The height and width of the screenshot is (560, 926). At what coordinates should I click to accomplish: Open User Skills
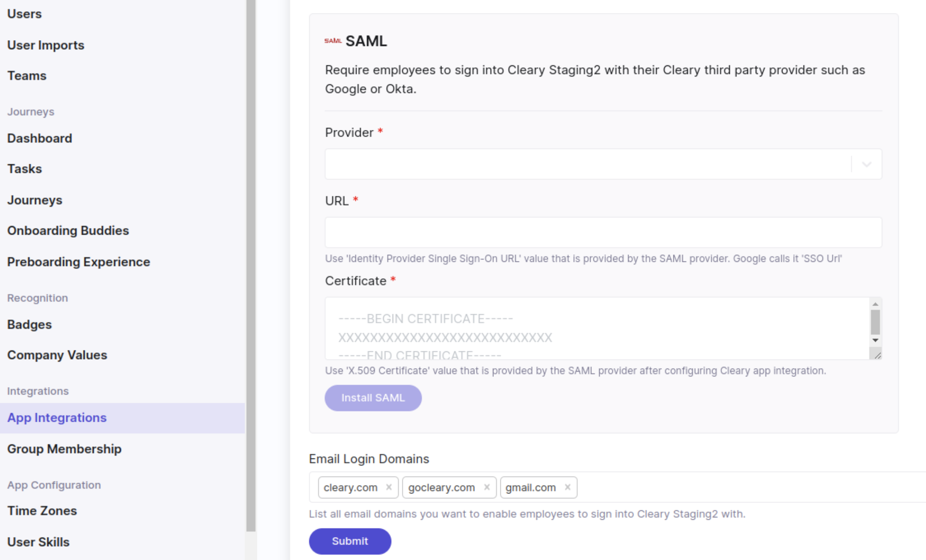click(38, 542)
